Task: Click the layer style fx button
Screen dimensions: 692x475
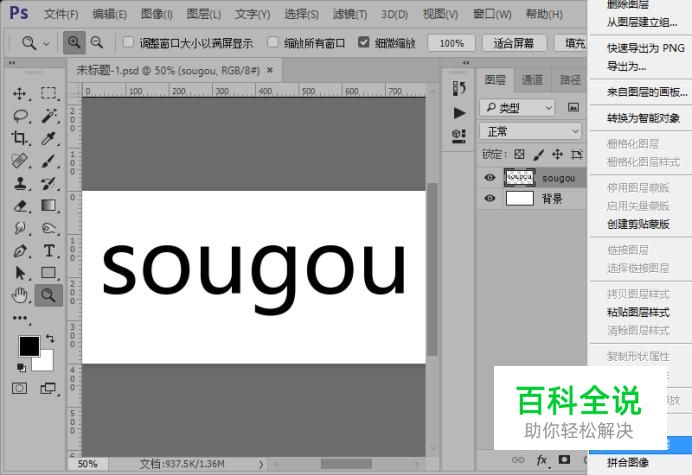Action: 542,460
